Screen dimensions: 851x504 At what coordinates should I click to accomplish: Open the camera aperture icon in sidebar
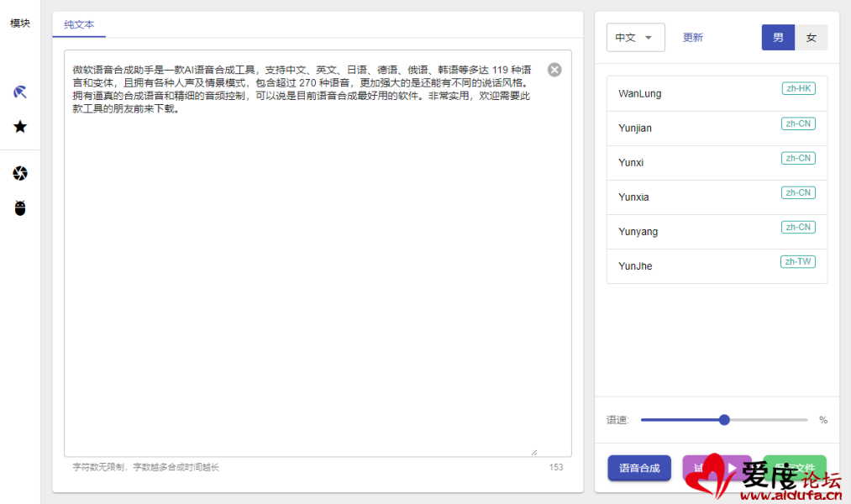20,173
